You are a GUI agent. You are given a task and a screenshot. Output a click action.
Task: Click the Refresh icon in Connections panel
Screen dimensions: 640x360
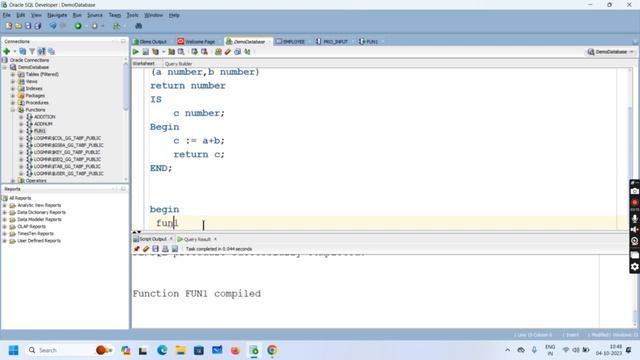point(22,51)
